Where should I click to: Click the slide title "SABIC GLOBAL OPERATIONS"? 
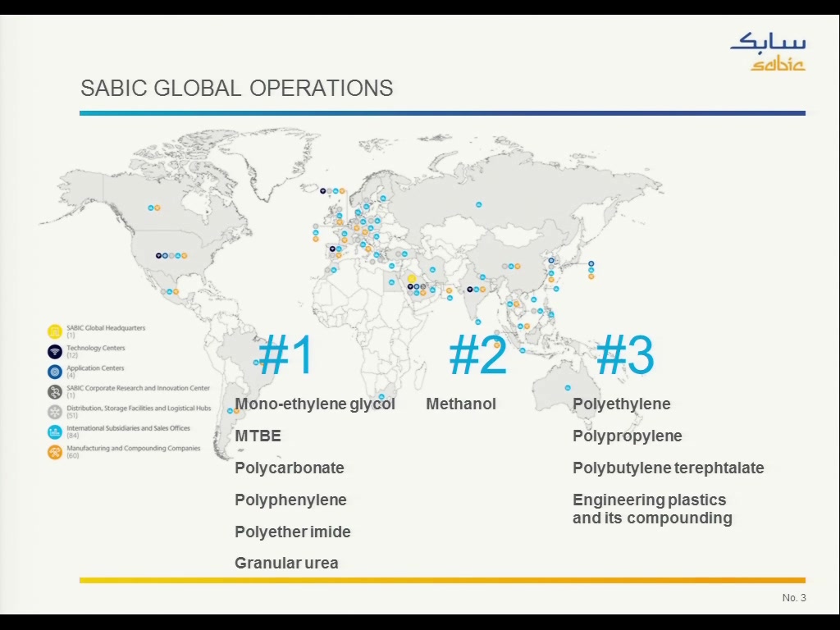237,89
